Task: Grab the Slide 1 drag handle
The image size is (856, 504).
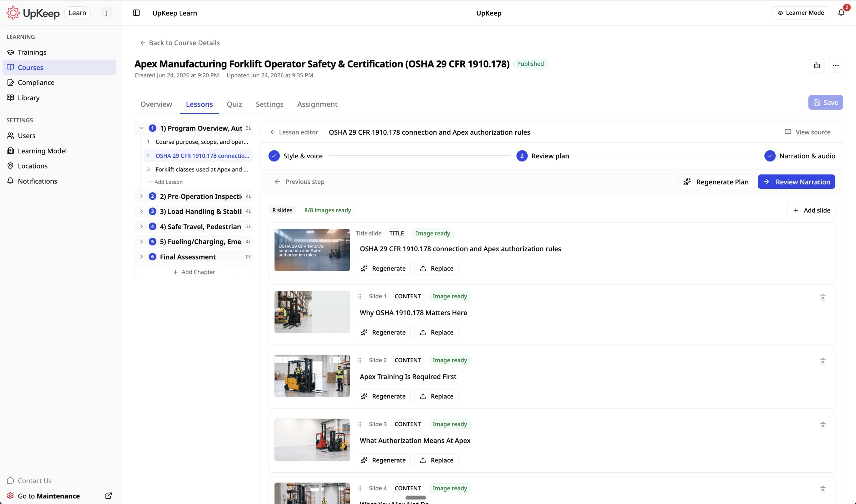Action: click(x=360, y=296)
